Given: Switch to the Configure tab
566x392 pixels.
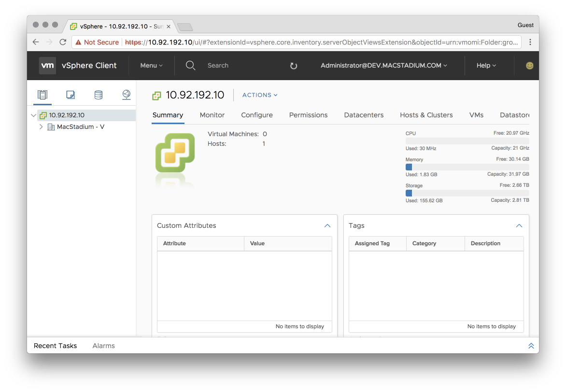Looking at the screenshot, I should (x=256, y=115).
